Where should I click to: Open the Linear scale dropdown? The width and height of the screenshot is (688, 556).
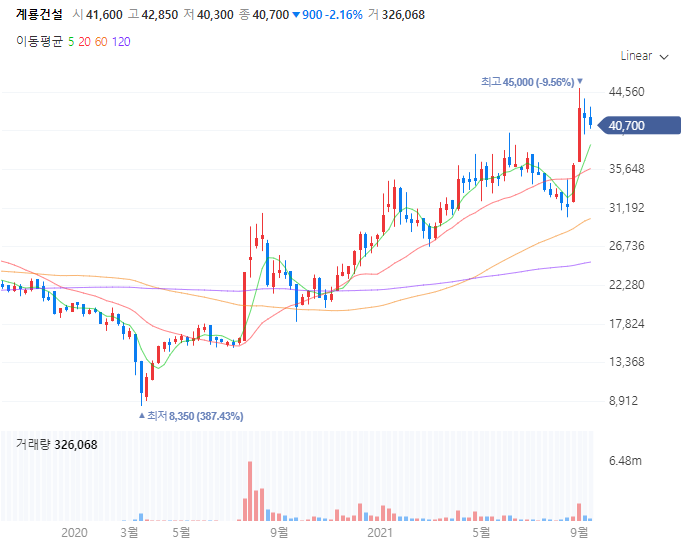[x=644, y=56]
